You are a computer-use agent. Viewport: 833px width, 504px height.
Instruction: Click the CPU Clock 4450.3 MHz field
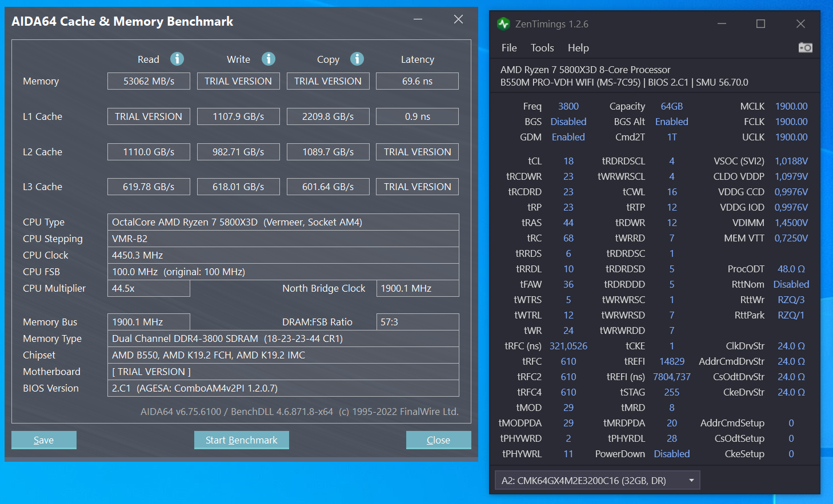pos(283,255)
